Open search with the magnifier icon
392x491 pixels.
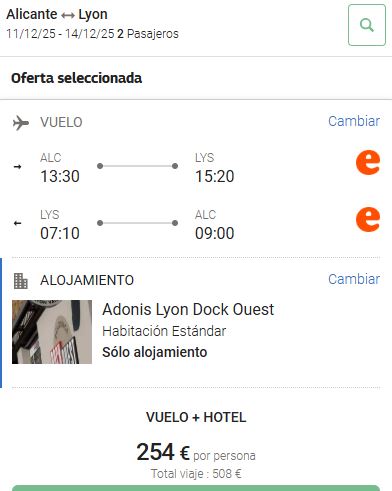[367, 25]
